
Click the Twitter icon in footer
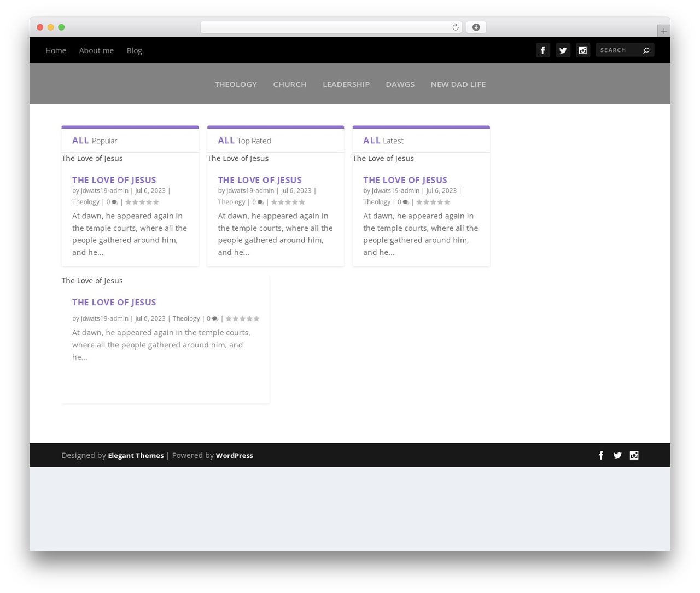(617, 455)
